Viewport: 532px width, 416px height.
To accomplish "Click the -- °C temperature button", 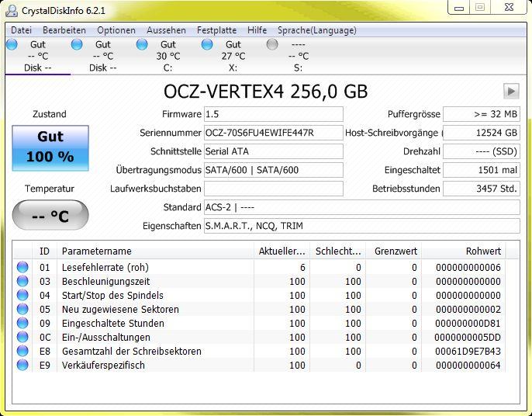I will tap(50, 215).
